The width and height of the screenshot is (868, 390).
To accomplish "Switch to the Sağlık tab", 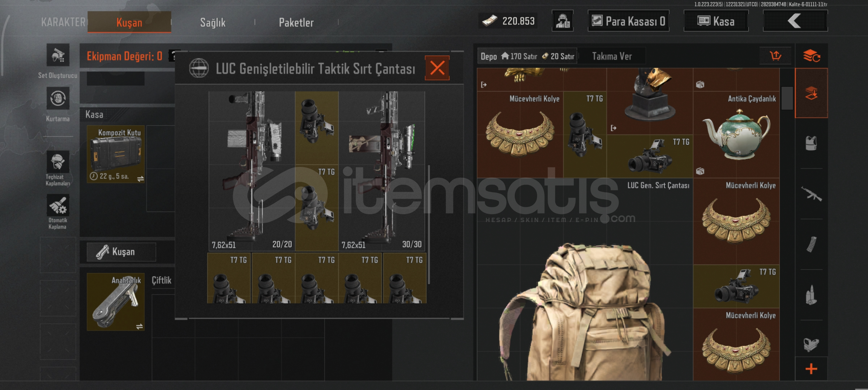I will coord(213,22).
